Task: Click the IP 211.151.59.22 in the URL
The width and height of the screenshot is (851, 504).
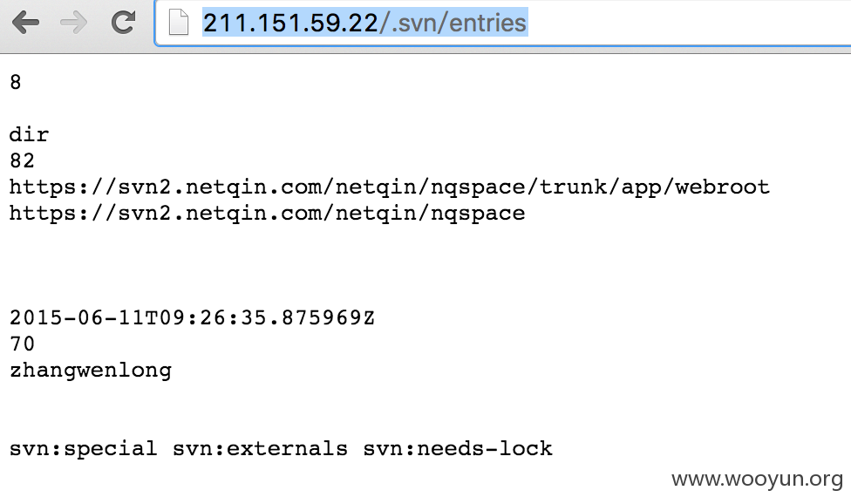Action: (290, 23)
